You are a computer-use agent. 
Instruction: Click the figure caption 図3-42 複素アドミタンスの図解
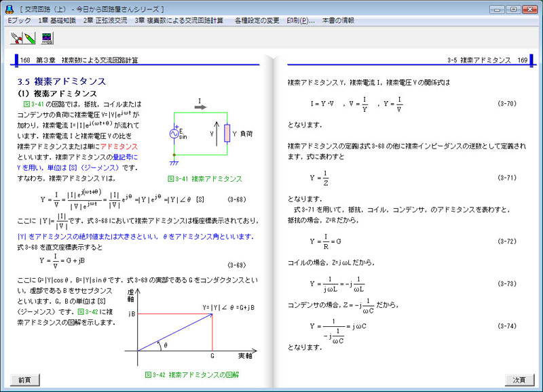[192, 374]
